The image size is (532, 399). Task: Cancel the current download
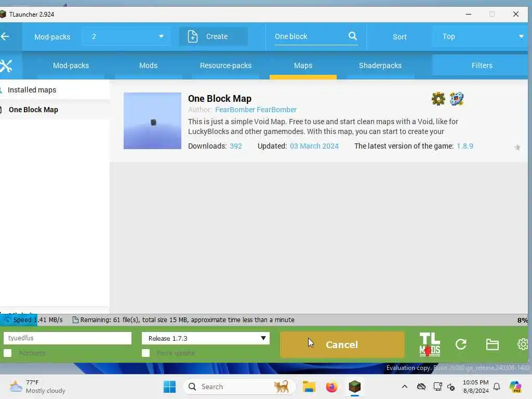coord(342,344)
